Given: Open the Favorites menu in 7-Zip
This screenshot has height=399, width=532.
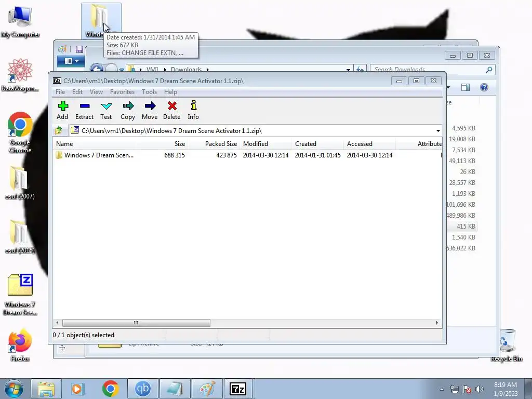Looking at the screenshot, I should point(122,92).
